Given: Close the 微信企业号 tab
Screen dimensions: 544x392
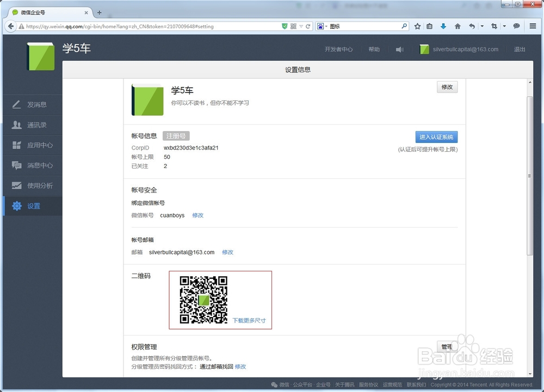Looking at the screenshot, I should pyautogui.click(x=86, y=13).
